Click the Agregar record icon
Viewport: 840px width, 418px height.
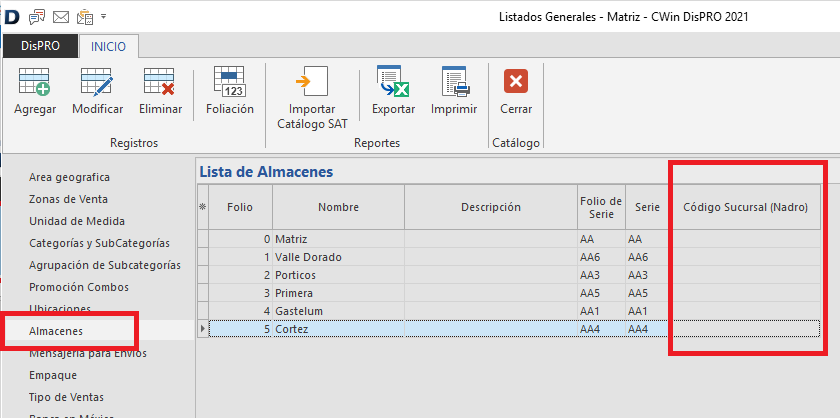point(35,81)
